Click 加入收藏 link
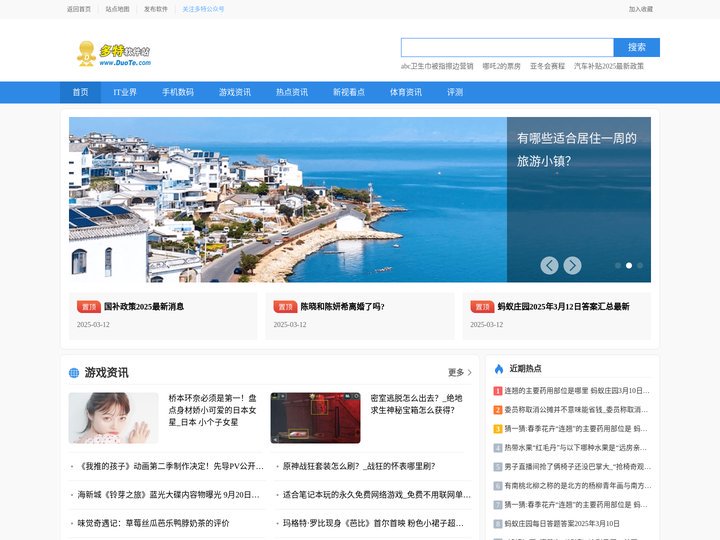Screen dimensions: 720x540 (641, 9)
